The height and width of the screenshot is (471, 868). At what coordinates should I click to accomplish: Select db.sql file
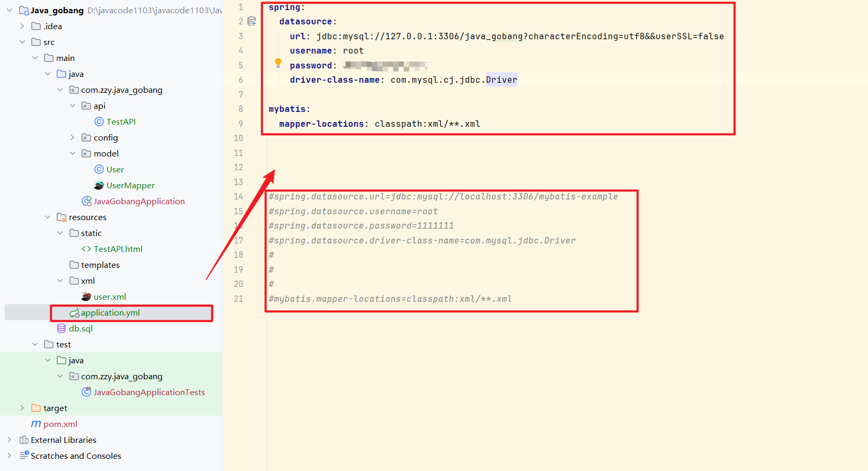(x=81, y=328)
